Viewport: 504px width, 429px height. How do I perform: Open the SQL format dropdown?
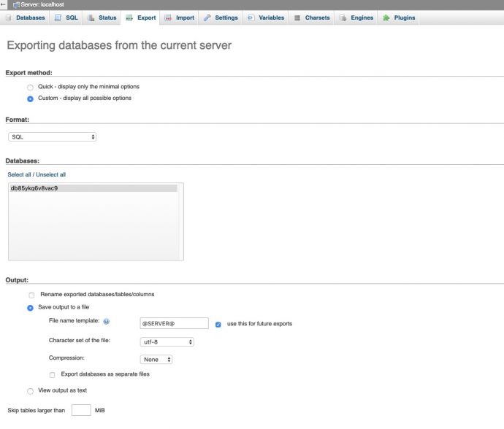[x=52, y=136]
